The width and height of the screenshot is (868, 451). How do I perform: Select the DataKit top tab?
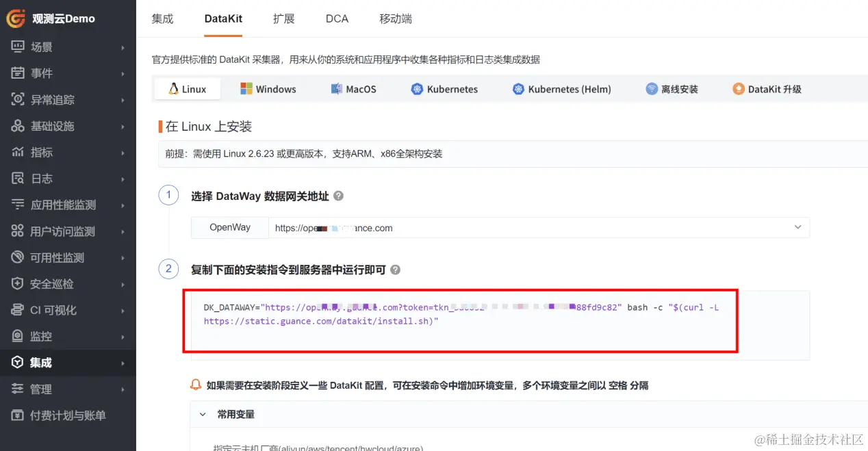(x=223, y=18)
